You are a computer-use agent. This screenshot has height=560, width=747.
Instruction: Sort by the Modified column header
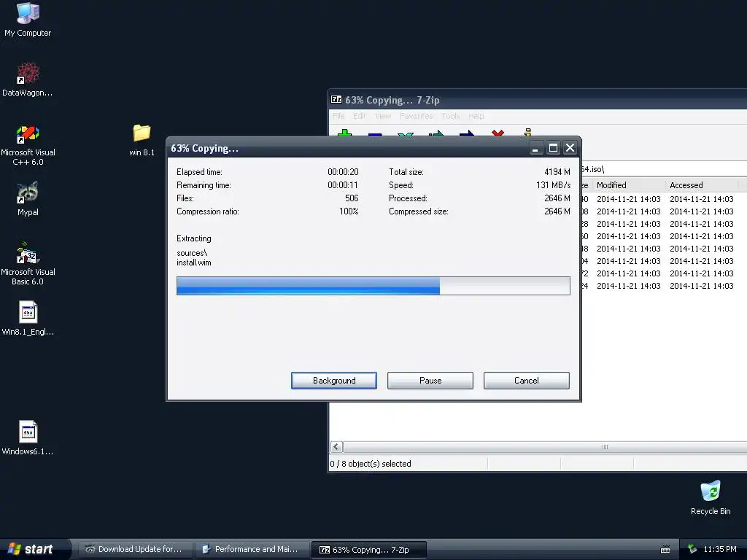pos(629,185)
